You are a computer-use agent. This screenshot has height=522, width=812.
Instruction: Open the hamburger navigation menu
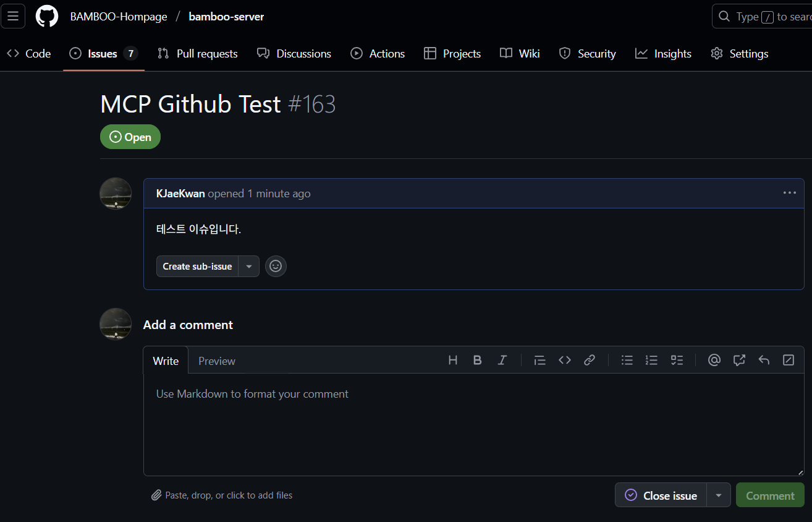pyautogui.click(x=13, y=16)
